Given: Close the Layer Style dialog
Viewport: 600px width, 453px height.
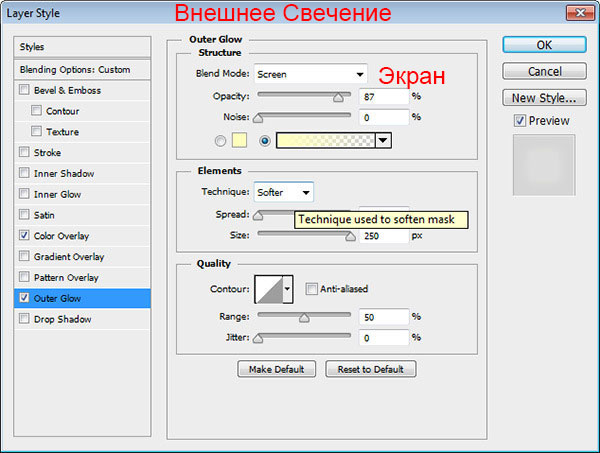Looking at the screenshot, I should point(580,13).
